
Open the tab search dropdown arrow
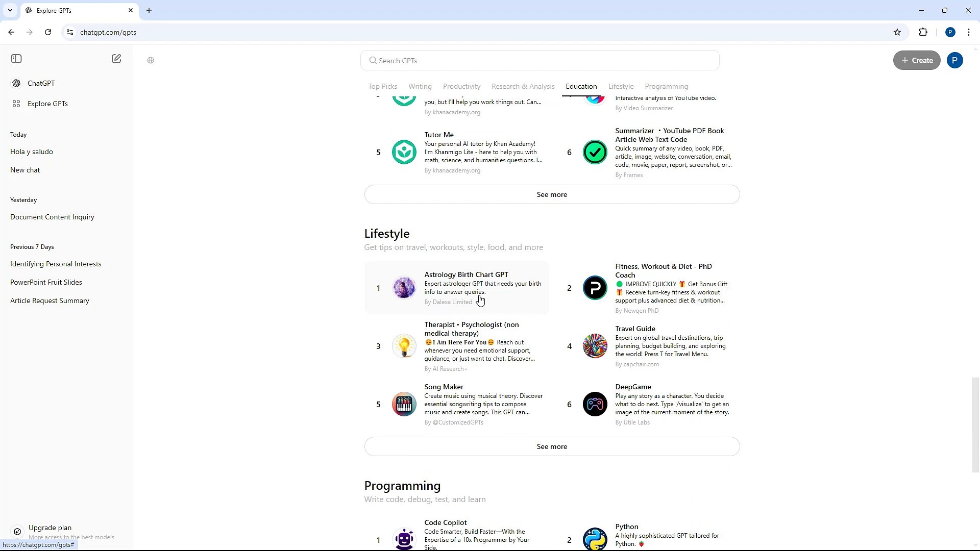[x=10, y=10]
